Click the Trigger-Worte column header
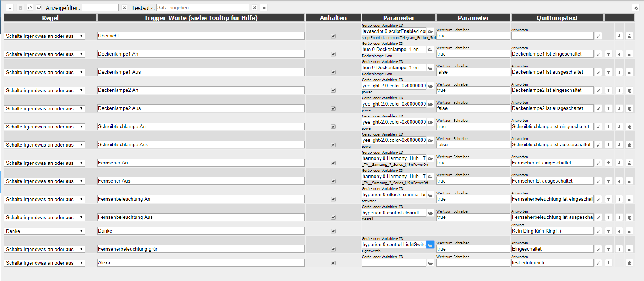The height and width of the screenshot is (281, 644). pyautogui.click(x=201, y=18)
